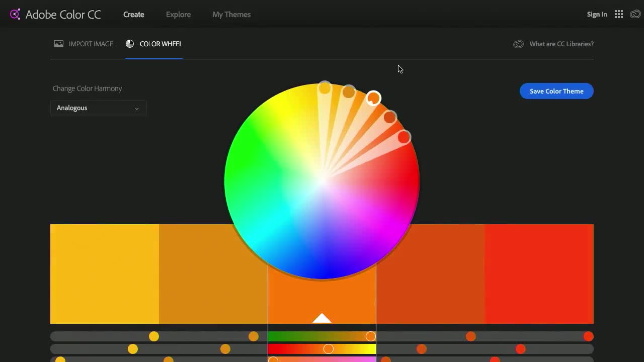Select the Create menu item
The height and width of the screenshot is (362, 644).
[x=133, y=14]
